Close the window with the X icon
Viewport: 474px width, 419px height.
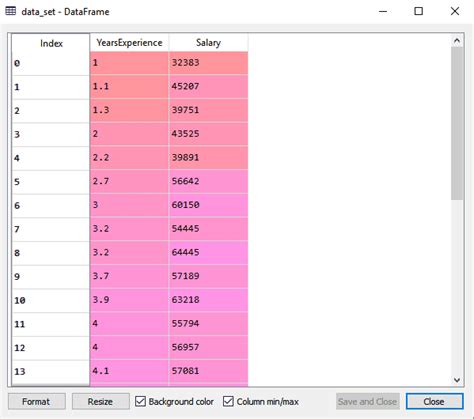[455, 11]
